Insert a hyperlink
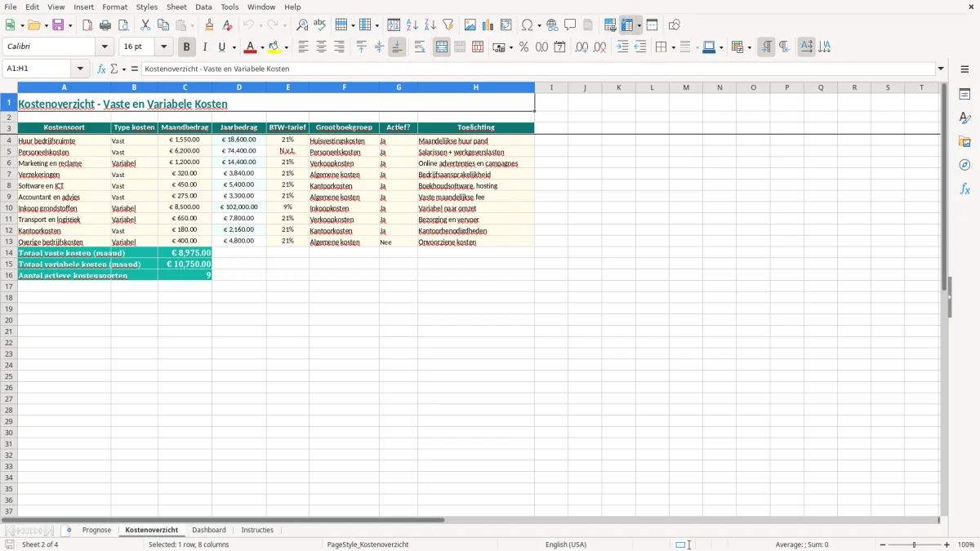The width and height of the screenshot is (980, 551). [552, 25]
